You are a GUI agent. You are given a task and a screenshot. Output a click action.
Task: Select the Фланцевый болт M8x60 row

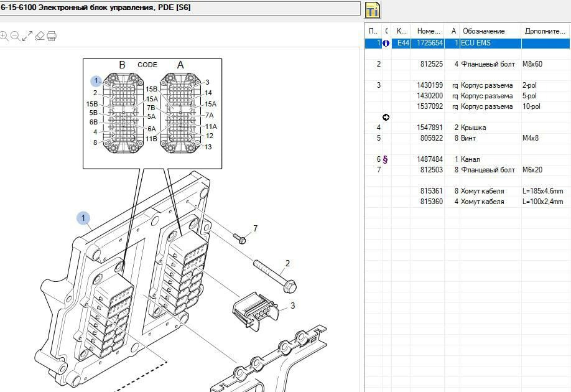click(x=488, y=64)
